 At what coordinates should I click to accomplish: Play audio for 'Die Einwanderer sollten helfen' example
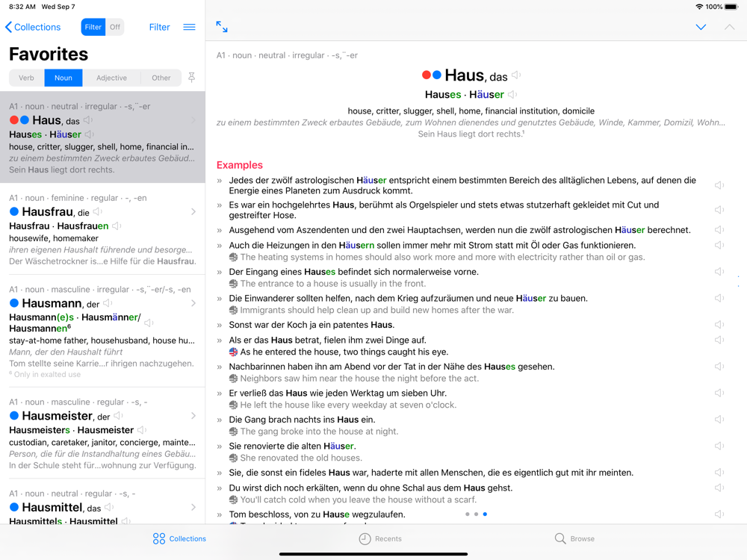719,298
